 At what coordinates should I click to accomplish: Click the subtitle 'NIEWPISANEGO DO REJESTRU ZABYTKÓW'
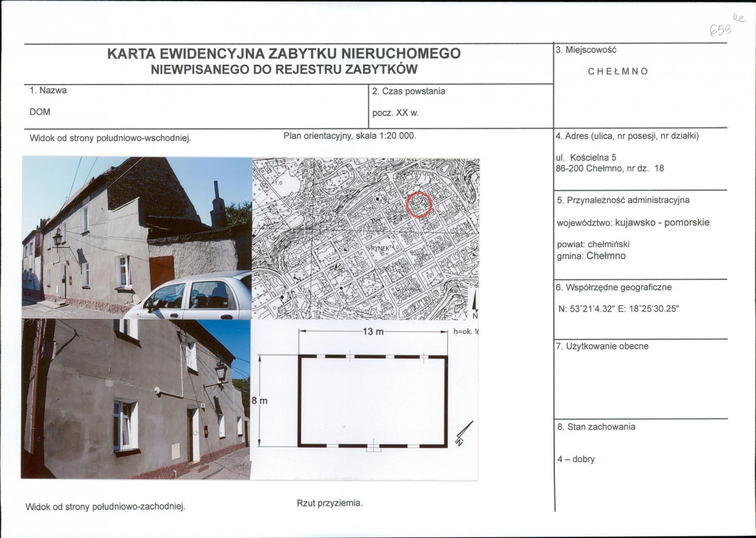click(284, 70)
